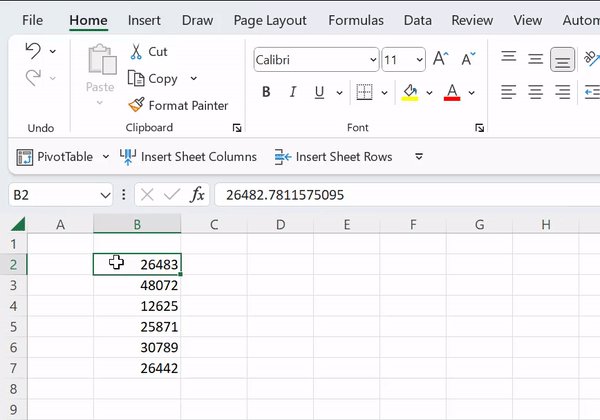The height and width of the screenshot is (420, 600).
Task: Align text left
Action: tap(509, 92)
